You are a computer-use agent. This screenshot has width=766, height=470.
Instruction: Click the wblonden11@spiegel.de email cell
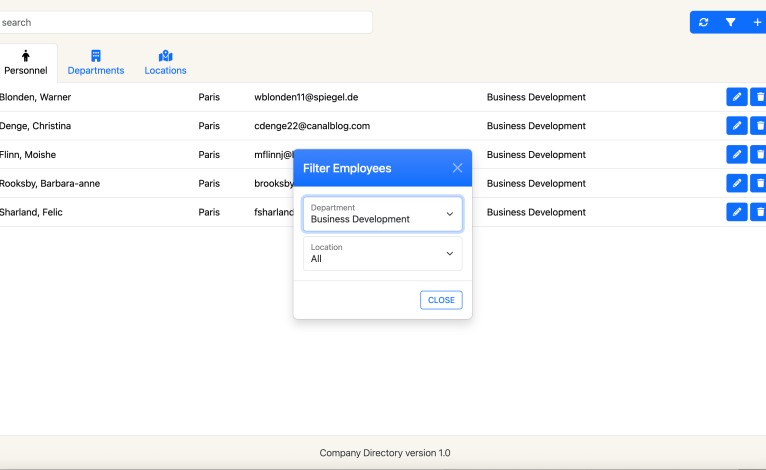(306, 97)
